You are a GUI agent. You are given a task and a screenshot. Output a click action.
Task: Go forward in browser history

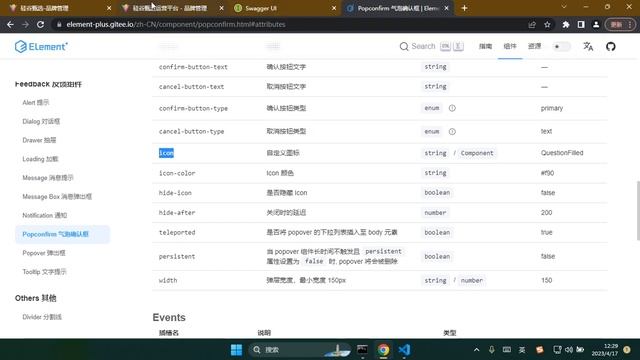[25, 24]
